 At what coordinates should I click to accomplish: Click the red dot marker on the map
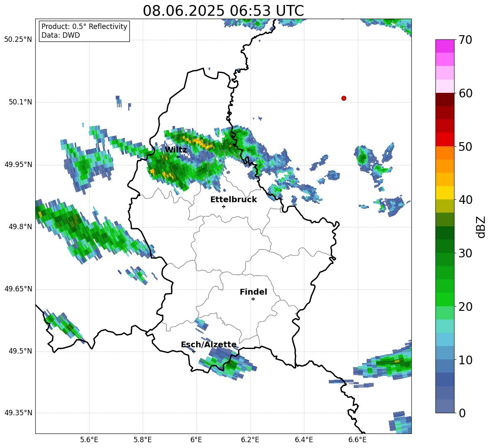344,98
